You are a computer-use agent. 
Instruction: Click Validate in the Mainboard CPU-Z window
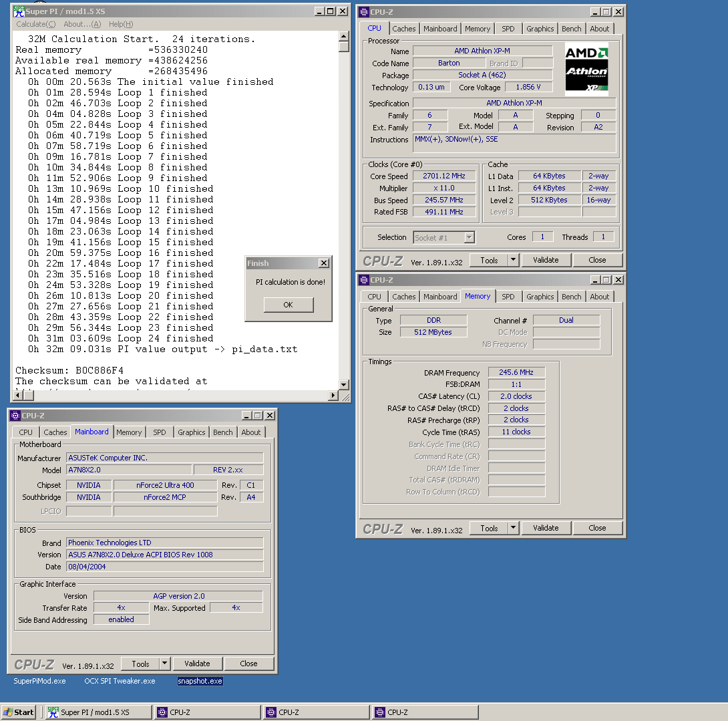197,664
